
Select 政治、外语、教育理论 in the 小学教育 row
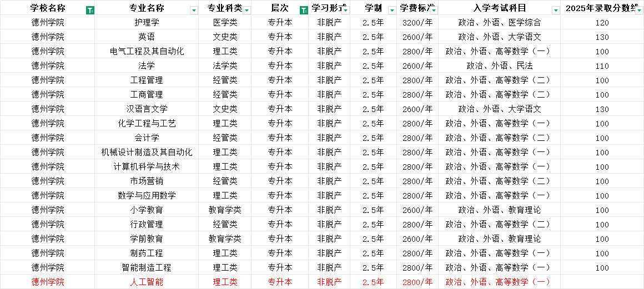pos(500,210)
